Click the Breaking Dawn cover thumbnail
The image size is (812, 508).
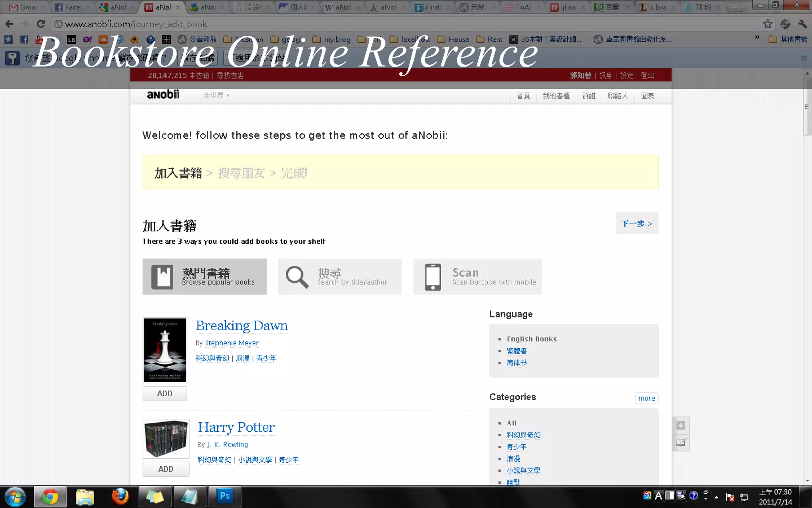tap(165, 350)
